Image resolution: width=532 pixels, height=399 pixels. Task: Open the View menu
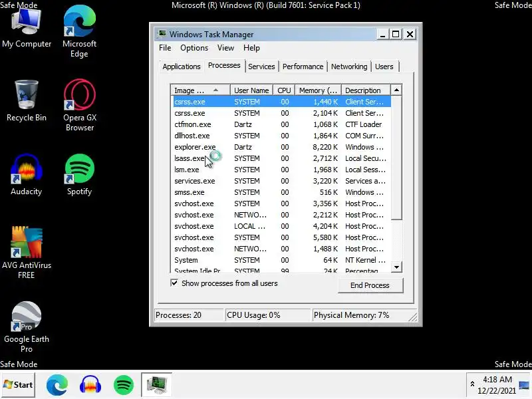[225, 48]
